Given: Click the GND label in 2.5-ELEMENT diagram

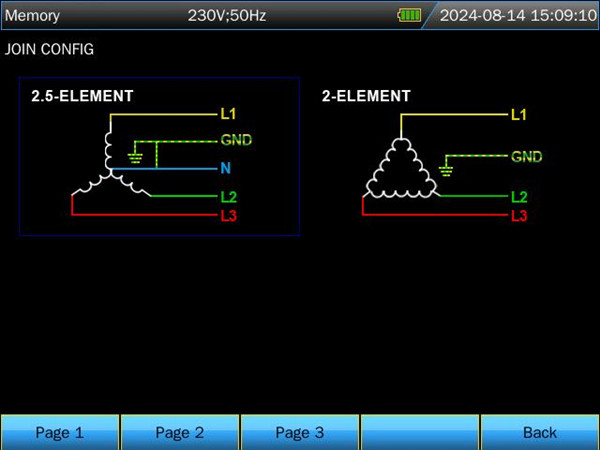Looking at the screenshot, I should pos(236,140).
